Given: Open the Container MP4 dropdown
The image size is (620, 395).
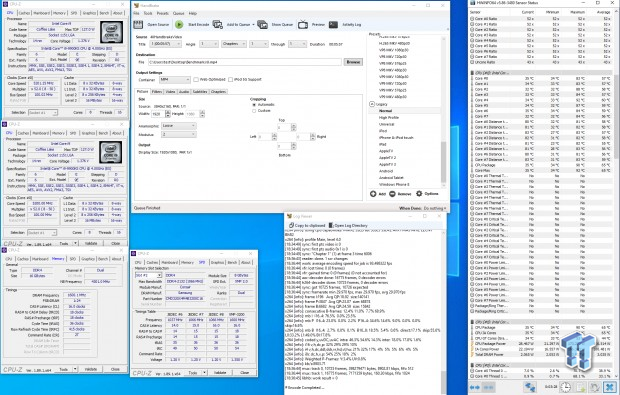Looking at the screenshot, I should pyautogui.click(x=175, y=79).
